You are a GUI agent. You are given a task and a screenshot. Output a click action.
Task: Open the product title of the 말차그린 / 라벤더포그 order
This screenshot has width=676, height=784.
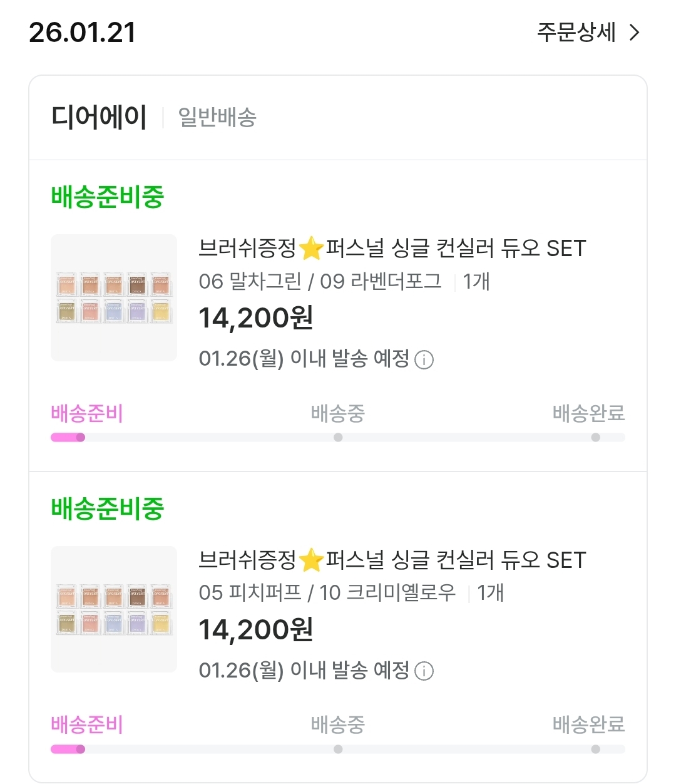tap(392, 249)
